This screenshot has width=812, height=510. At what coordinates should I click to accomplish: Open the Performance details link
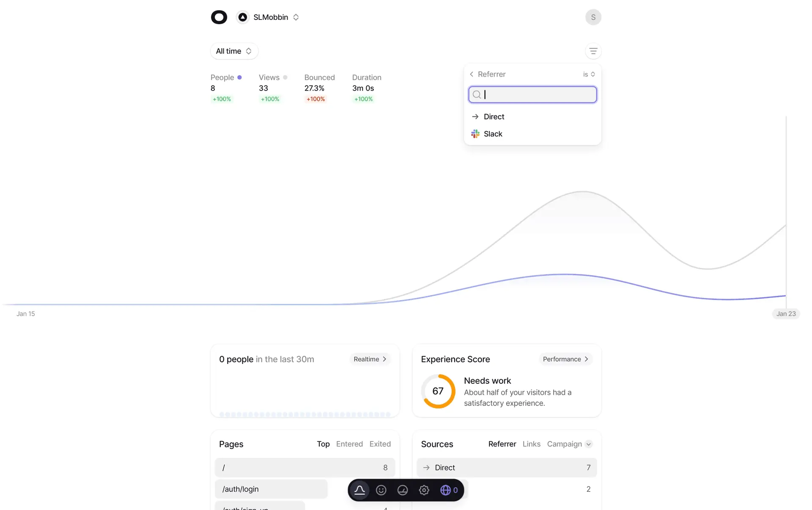(x=565, y=359)
